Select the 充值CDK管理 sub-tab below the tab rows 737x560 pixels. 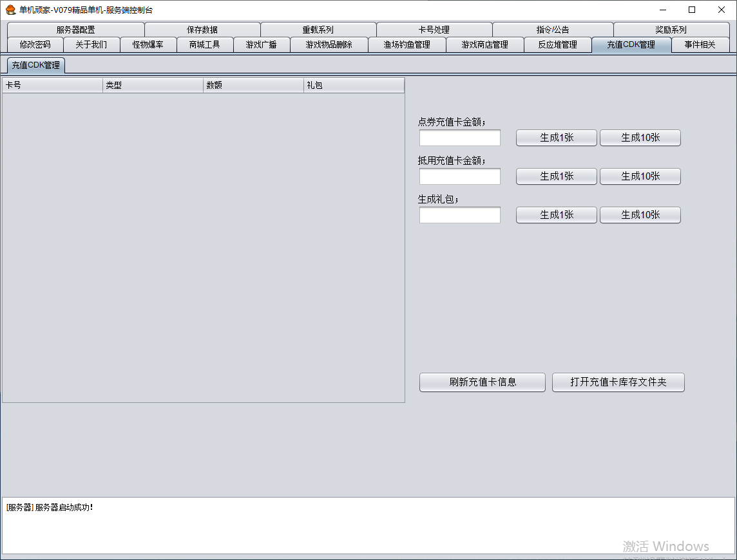[x=36, y=65]
